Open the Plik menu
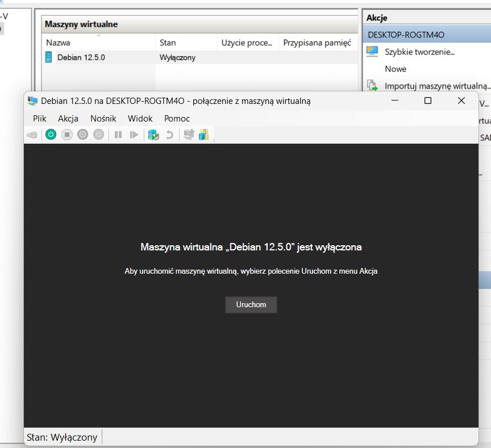This screenshot has height=448, width=491. point(39,119)
